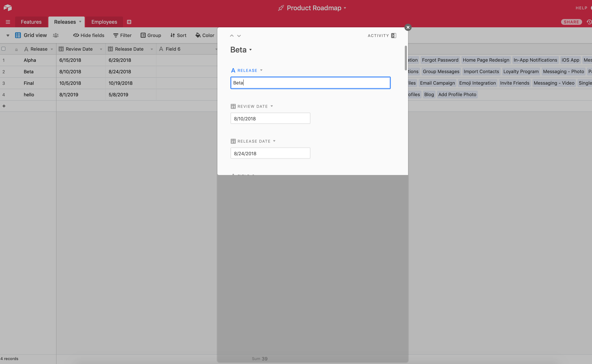Click the REVIEW DATE calendar icon in dialog

pyautogui.click(x=233, y=106)
